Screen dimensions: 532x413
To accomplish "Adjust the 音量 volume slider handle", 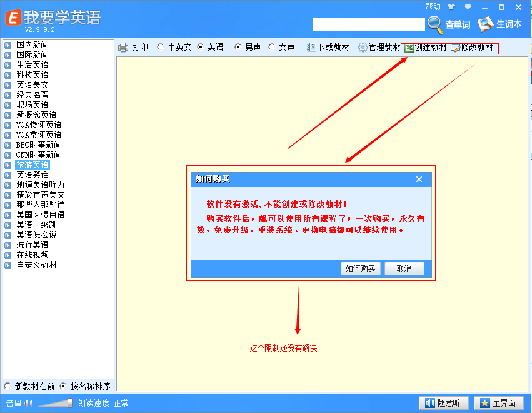I will coord(69,403).
